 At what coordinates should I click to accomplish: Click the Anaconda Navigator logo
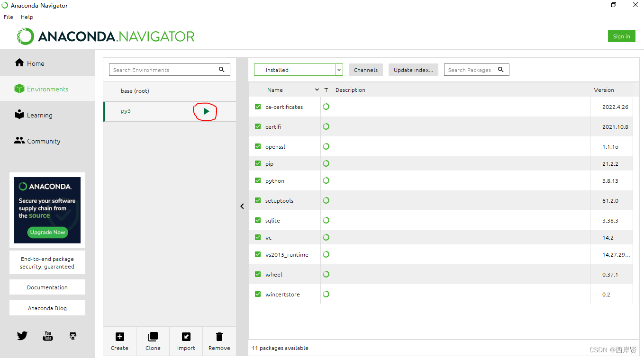point(106,36)
